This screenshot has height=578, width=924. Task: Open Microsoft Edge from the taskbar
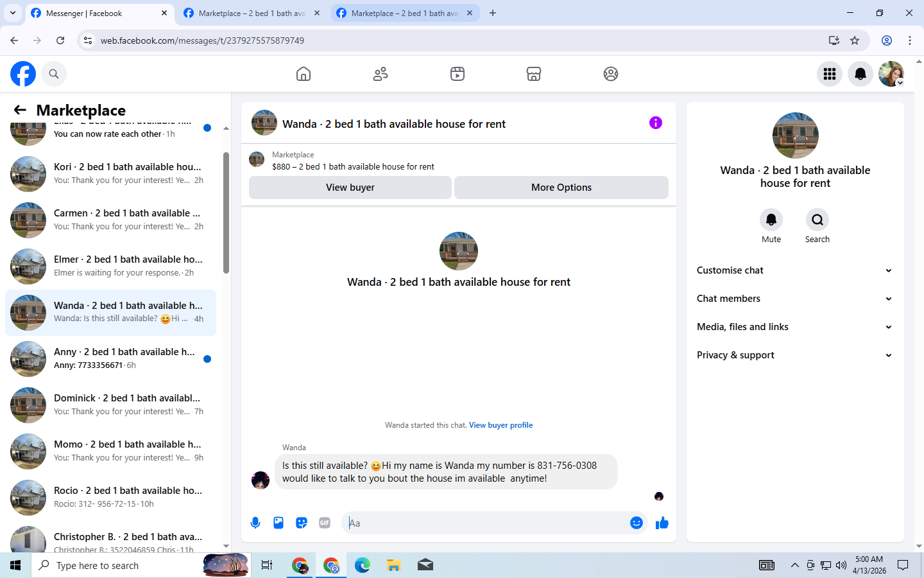(363, 565)
